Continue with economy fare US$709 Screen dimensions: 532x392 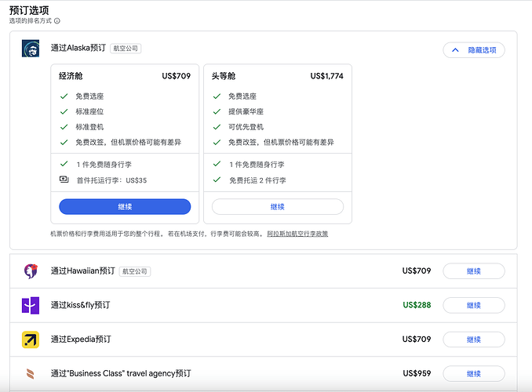click(125, 206)
